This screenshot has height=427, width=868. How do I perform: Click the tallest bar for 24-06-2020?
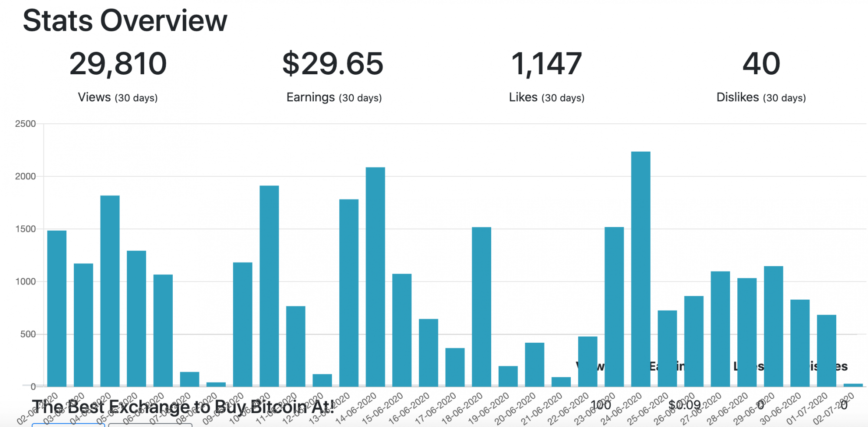(641, 269)
